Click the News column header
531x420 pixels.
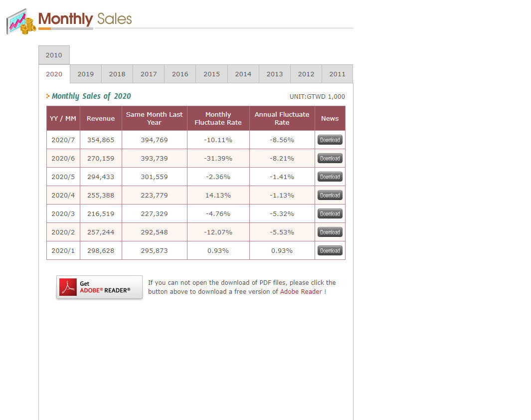coord(330,119)
